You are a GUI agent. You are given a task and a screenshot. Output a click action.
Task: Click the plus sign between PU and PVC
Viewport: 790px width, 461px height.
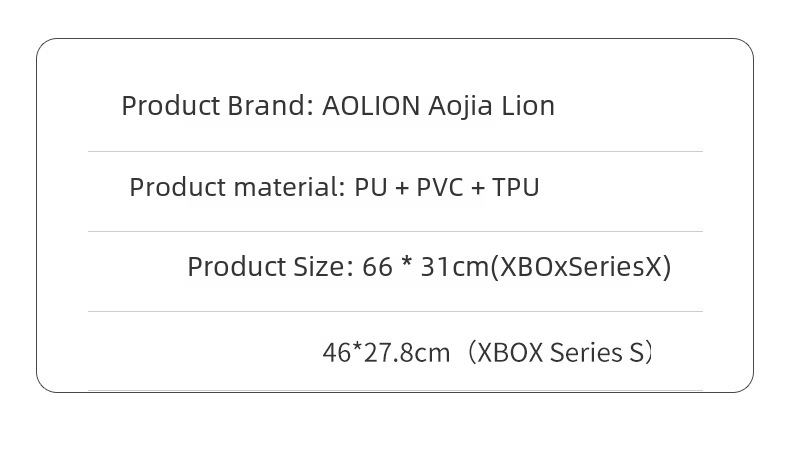click(402, 188)
